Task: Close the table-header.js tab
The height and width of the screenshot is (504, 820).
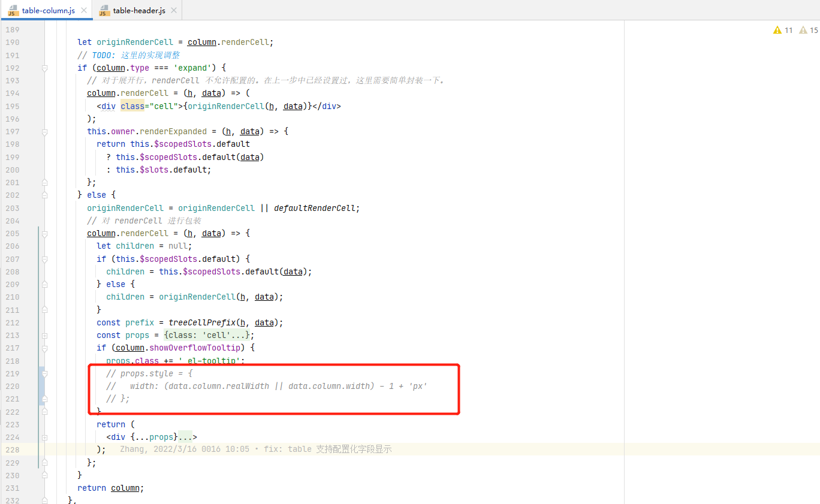Action: [x=174, y=11]
